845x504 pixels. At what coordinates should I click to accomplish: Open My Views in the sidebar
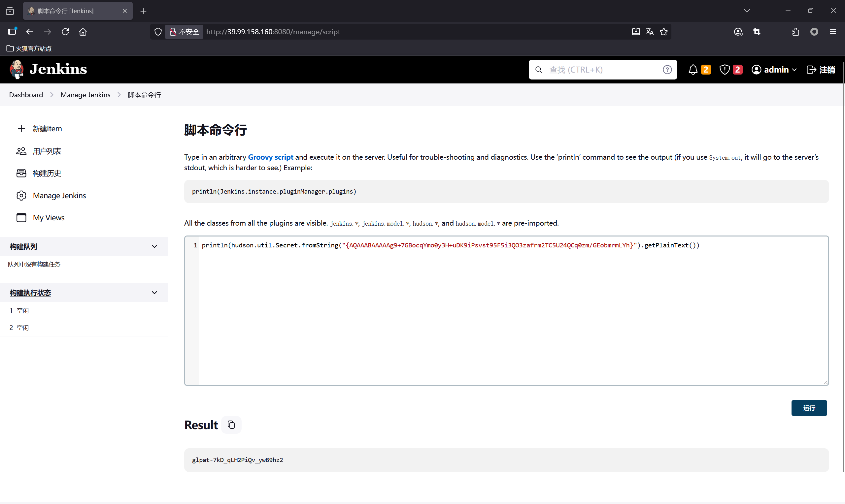[x=49, y=218]
